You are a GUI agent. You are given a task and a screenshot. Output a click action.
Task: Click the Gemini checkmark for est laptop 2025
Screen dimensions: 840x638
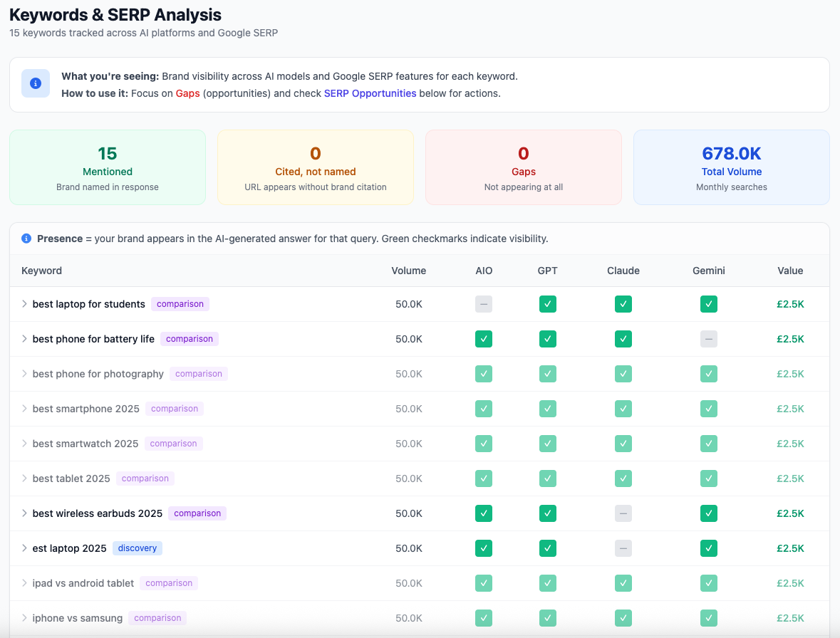[x=708, y=548]
